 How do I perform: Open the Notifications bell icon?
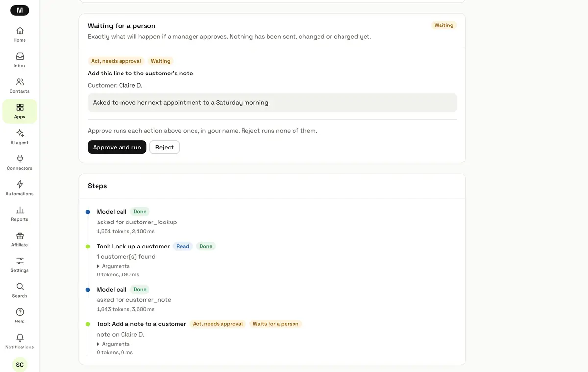pos(20,338)
